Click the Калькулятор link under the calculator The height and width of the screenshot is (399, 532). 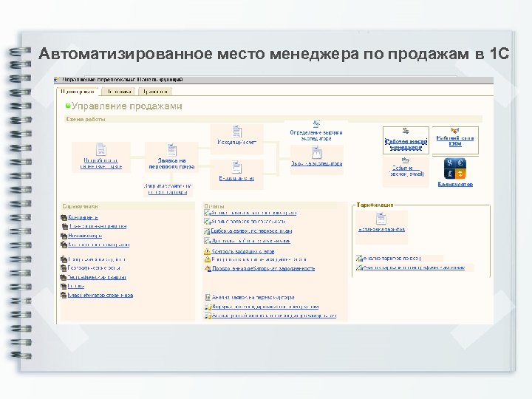(455, 184)
